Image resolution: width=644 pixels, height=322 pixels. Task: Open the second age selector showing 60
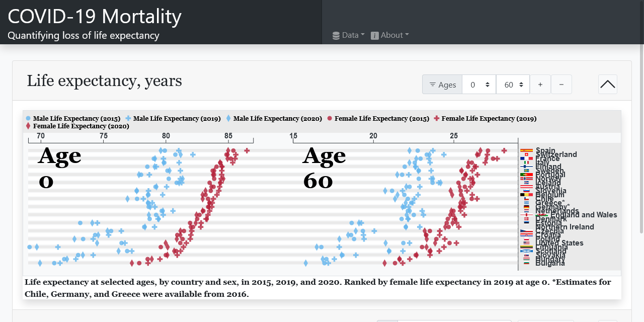pyautogui.click(x=513, y=84)
